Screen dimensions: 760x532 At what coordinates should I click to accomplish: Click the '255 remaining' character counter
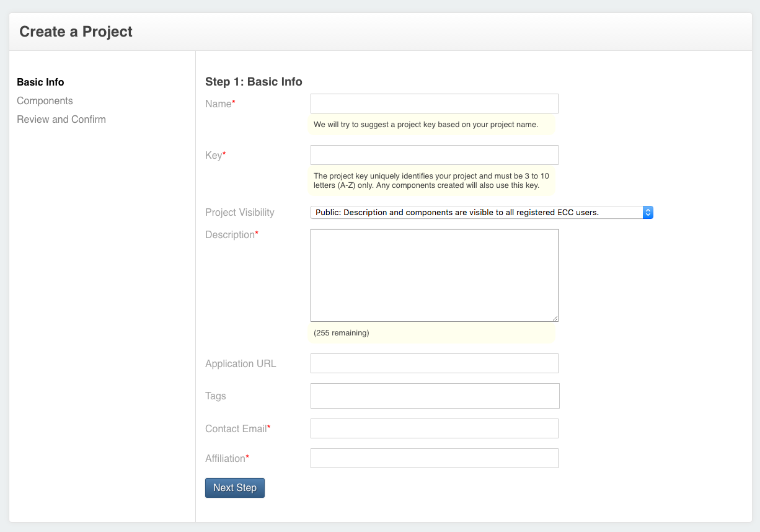[x=342, y=333]
